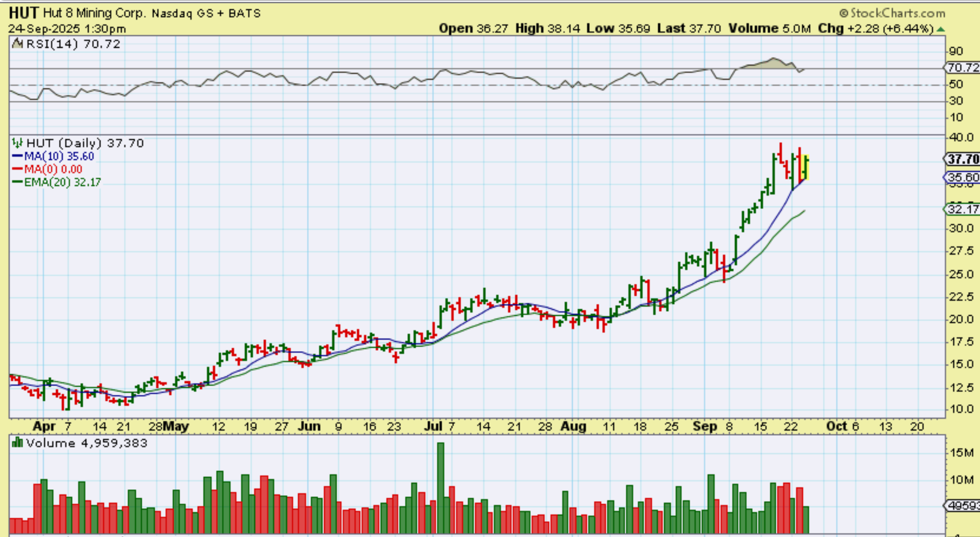Click the tallest green volume bar in July
980x537 pixels.
(x=440, y=487)
